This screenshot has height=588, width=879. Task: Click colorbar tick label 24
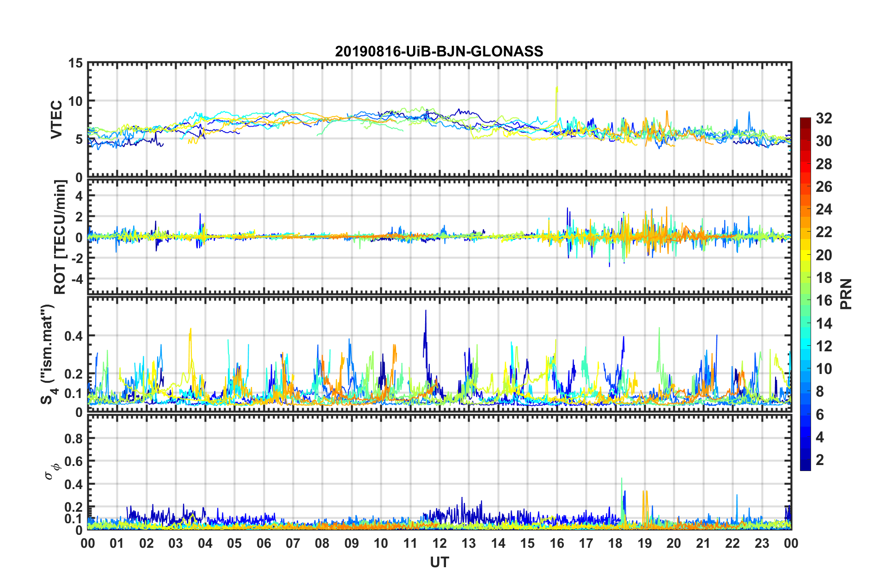[x=824, y=209]
